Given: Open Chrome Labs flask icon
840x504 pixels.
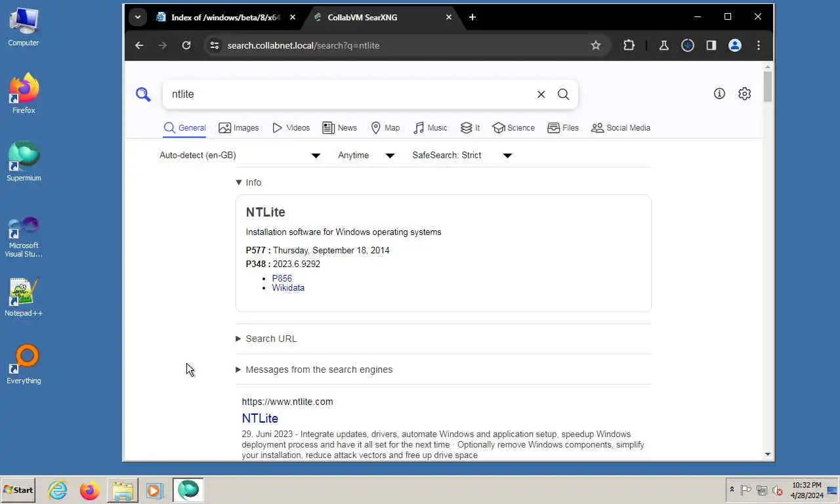Looking at the screenshot, I should point(664,45).
